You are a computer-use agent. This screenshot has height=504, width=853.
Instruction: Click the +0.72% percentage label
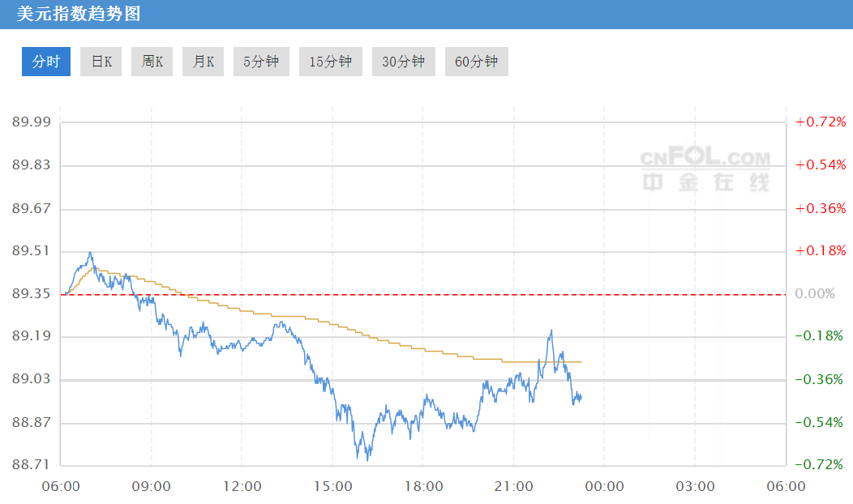pyautogui.click(x=821, y=122)
